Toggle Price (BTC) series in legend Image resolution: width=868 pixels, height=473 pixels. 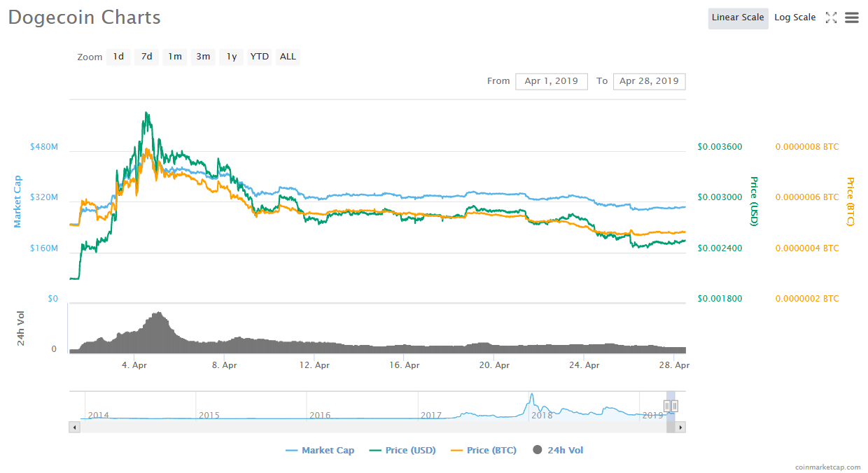[484, 451]
